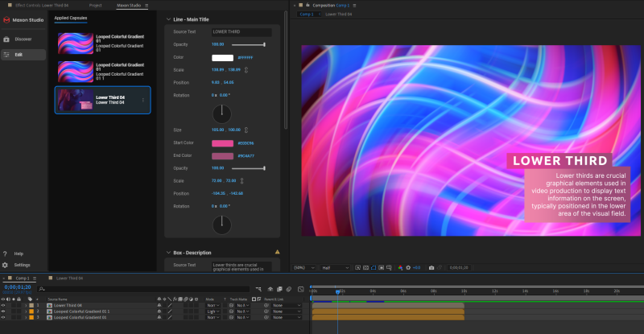The image size is (644, 334).
Task: Click the snapshot camera icon in viewer
Action: [431, 267]
